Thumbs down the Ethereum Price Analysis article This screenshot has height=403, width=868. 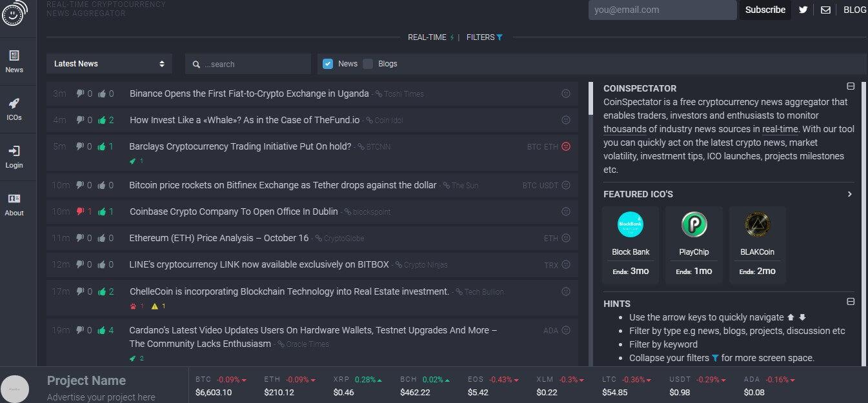click(81, 238)
